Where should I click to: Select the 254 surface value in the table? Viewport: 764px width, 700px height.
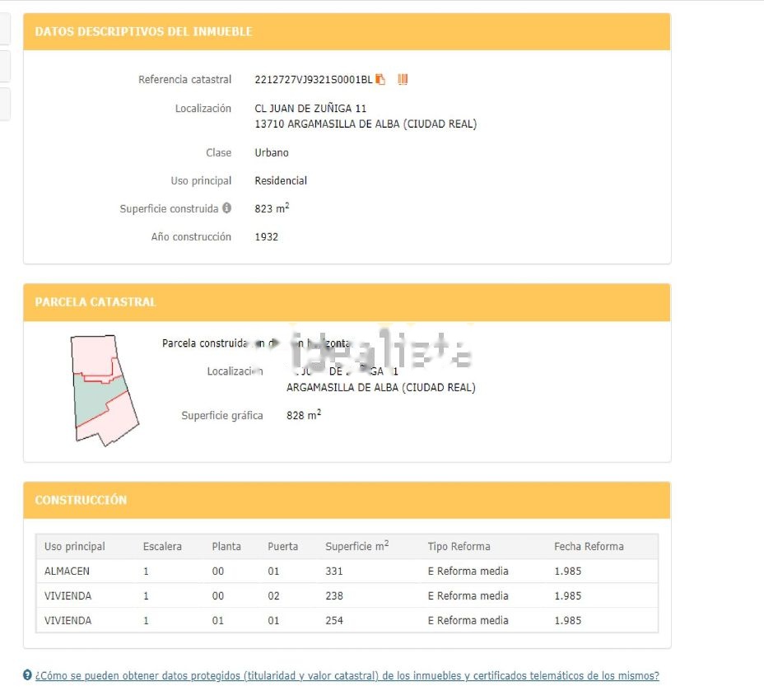click(x=334, y=621)
